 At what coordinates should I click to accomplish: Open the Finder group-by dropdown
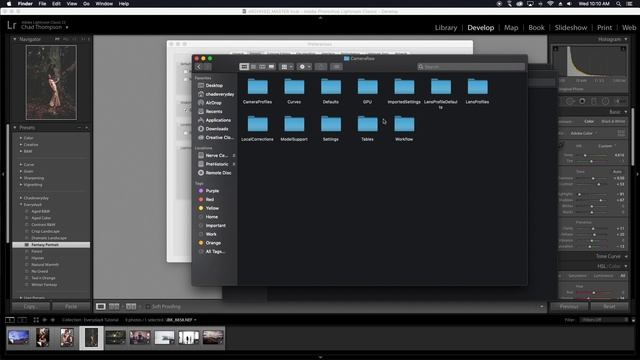point(287,67)
